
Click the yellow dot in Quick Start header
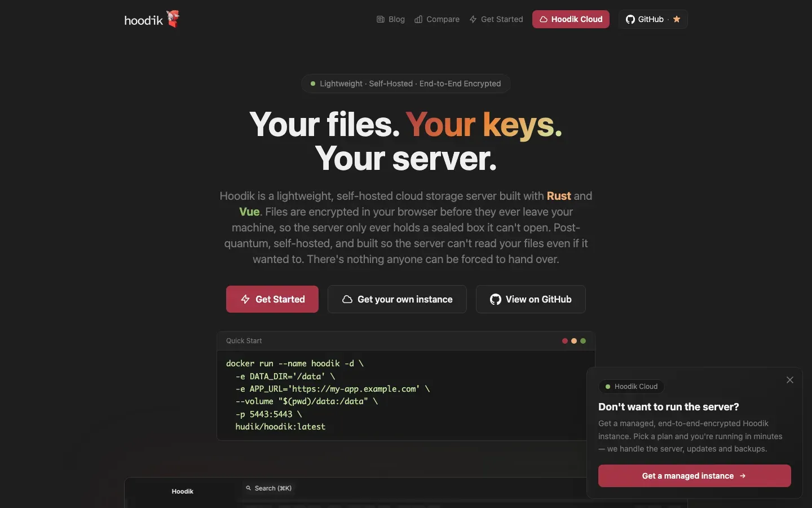point(574,341)
